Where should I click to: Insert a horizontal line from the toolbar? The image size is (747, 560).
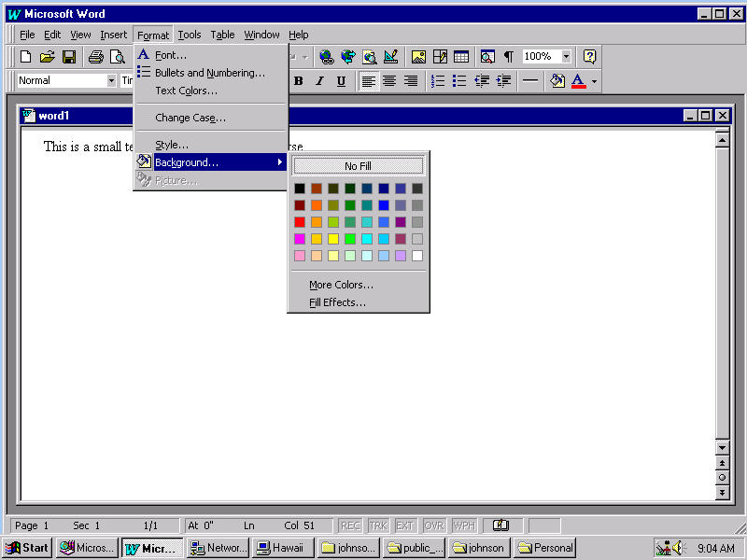coord(529,81)
